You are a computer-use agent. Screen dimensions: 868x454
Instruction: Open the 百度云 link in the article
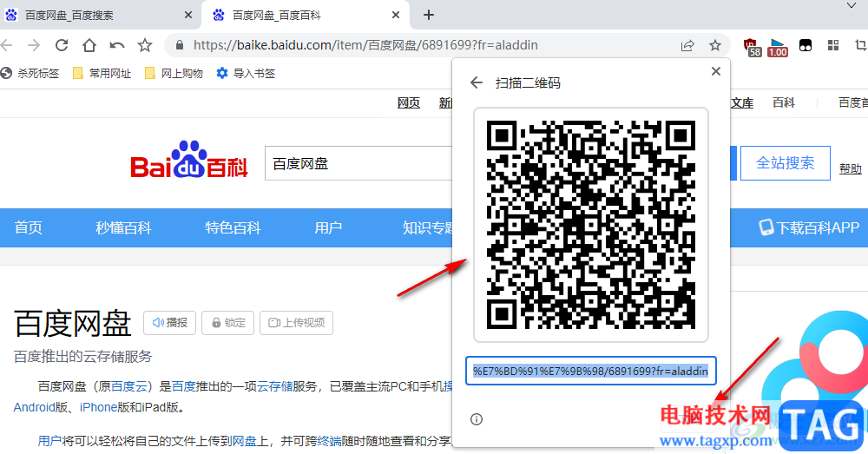[x=129, y=386]
